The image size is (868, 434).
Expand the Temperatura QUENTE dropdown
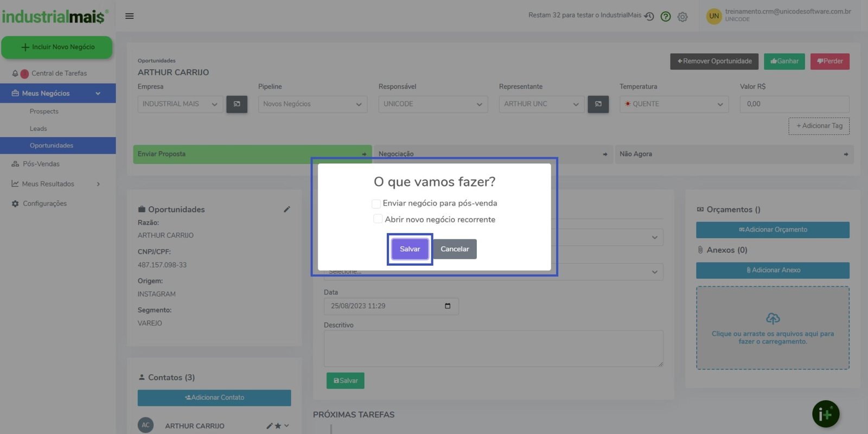pyautogui.click(x=673, y=104)
